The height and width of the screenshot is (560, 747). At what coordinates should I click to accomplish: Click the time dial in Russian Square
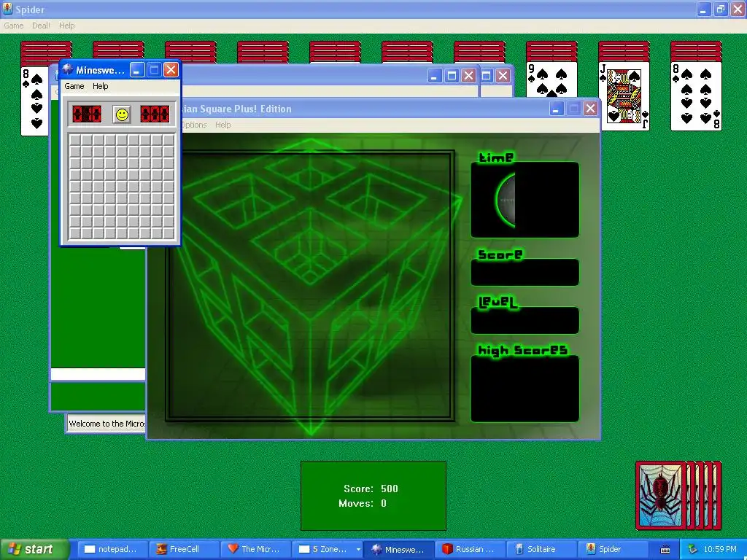[x=506, y=200]
